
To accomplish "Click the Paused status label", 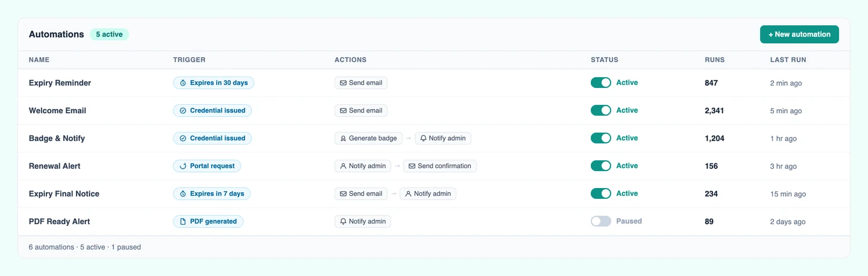I will click(x=629, y=221).
